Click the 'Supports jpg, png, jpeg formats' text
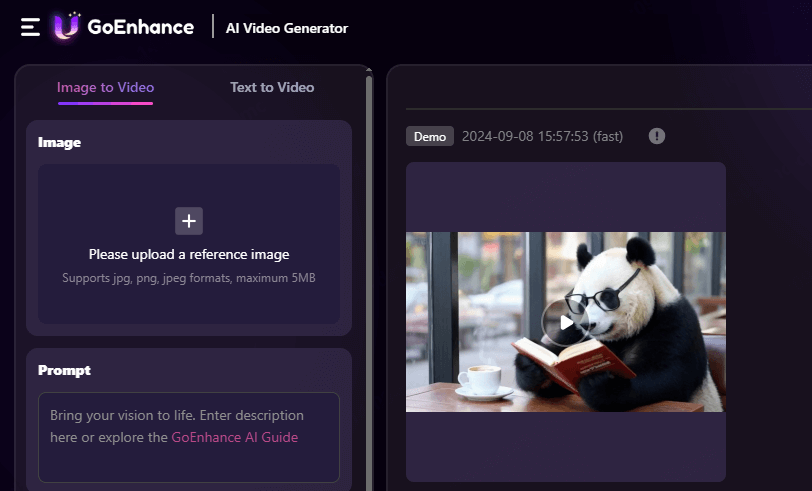Screen dimensions: 812x491 (188, 278)
